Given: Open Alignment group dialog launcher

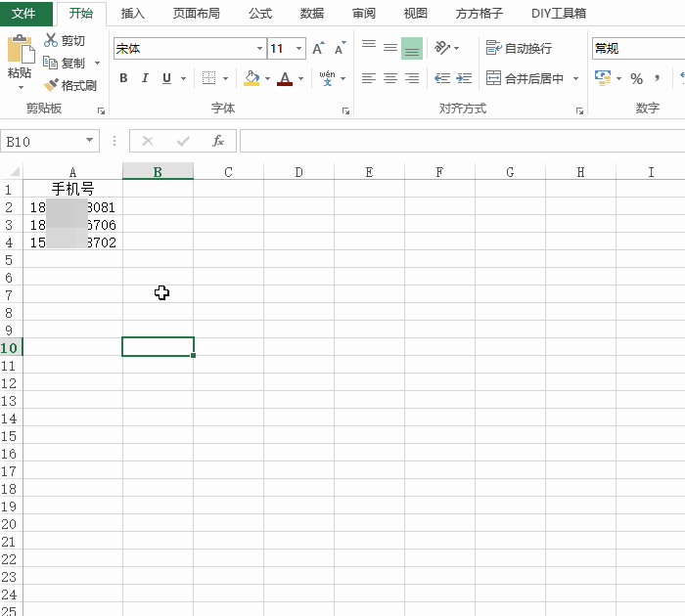Looking at the screenshot, I should (579, 111).
